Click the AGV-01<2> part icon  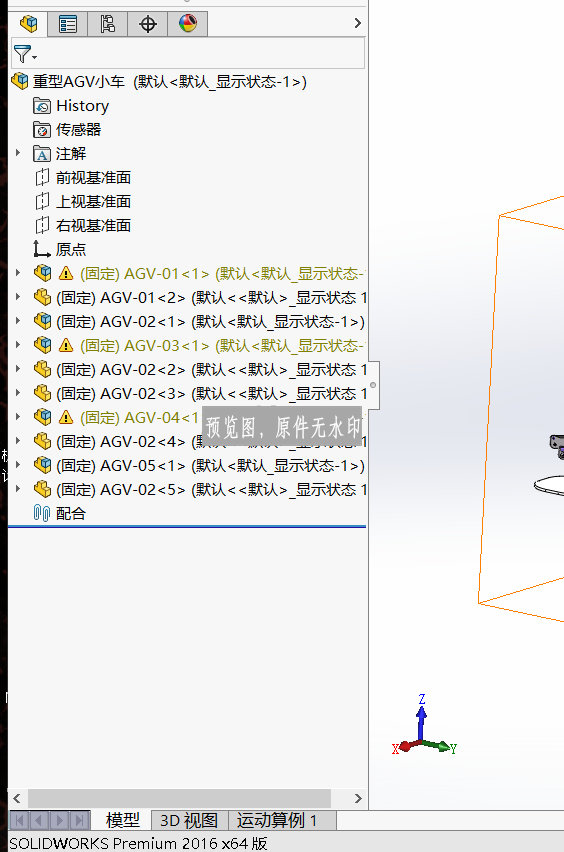[x=42, y=297]
